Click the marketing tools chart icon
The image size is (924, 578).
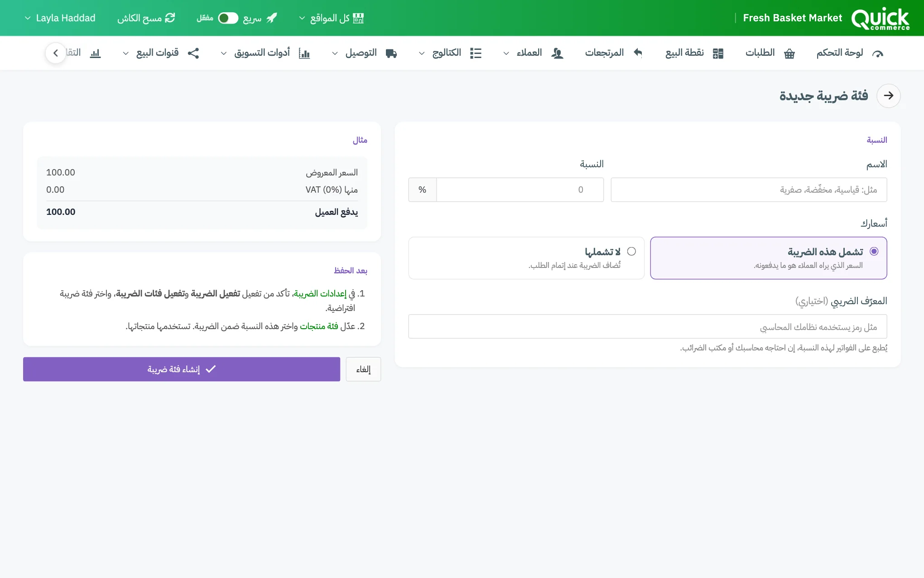(x=304, y=53)
